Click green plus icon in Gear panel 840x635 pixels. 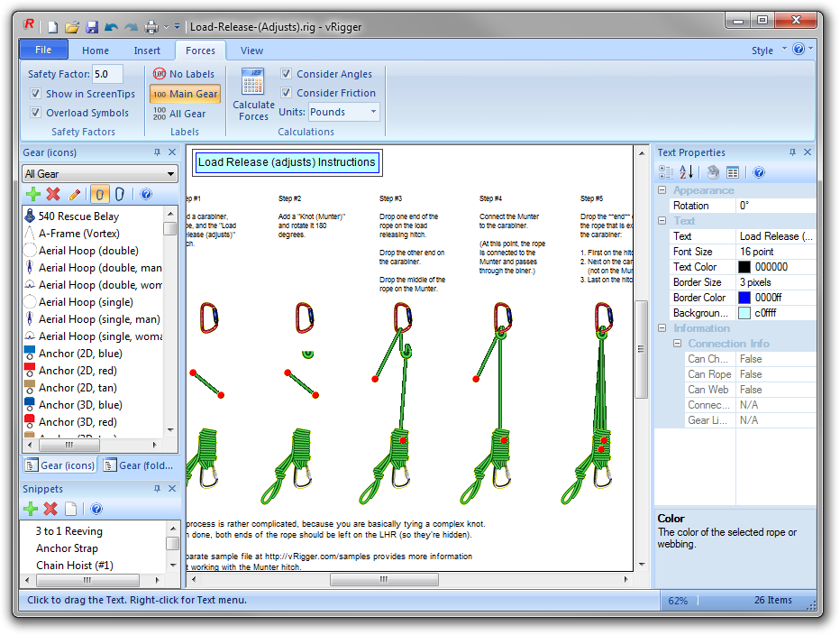pyautogui.click(x=33, y=194)
